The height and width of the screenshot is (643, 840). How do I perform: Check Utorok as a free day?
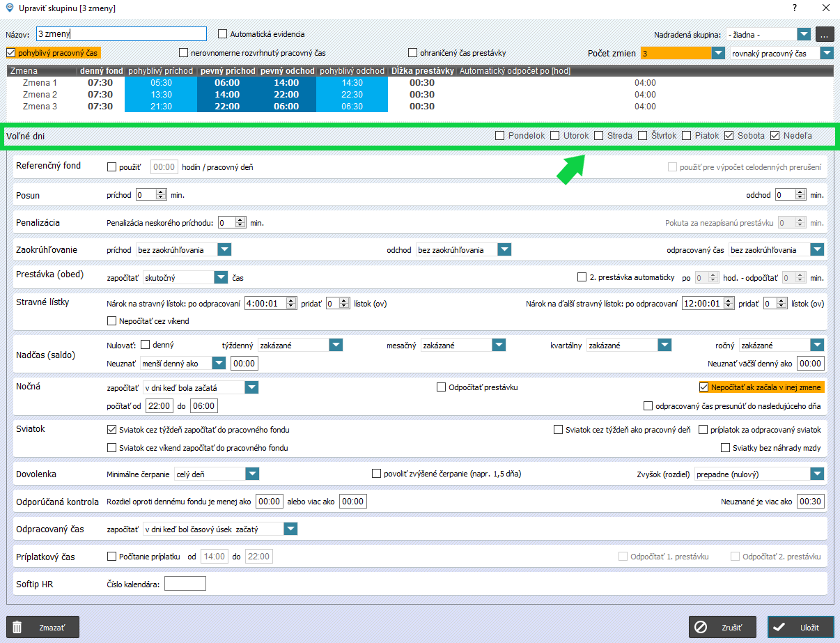[555, 136]
